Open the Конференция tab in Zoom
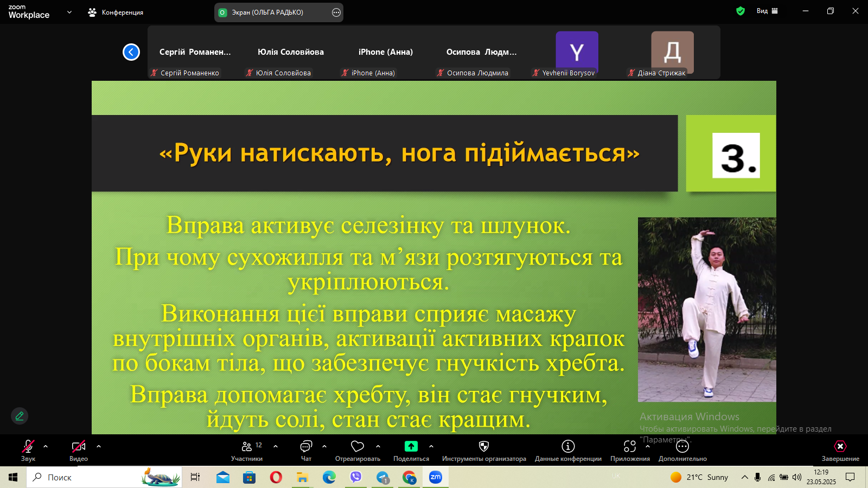 (116, 12)
